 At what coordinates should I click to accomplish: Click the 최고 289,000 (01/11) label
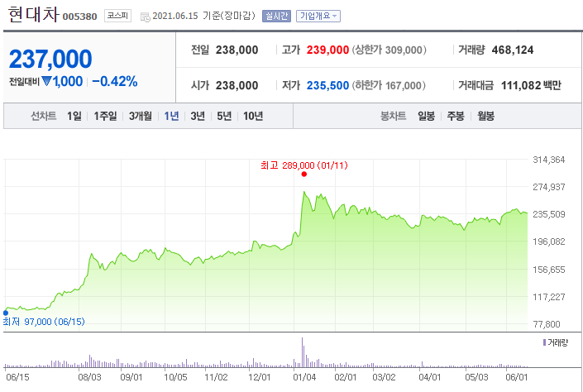[304, 165]
